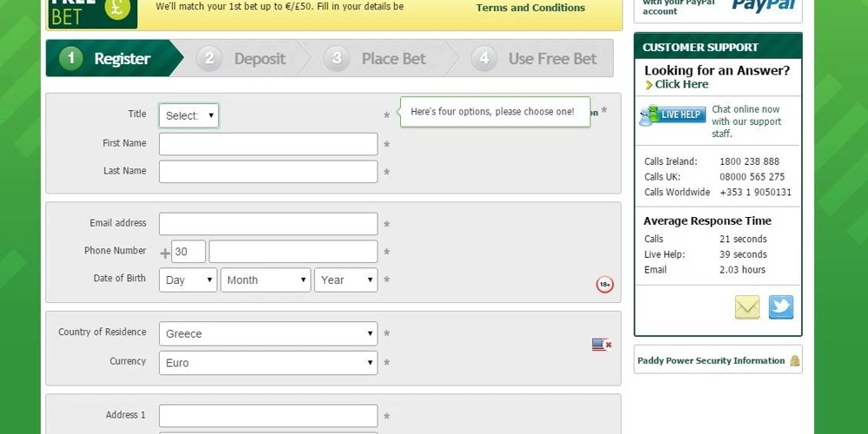Click into the Email address field

268,224
